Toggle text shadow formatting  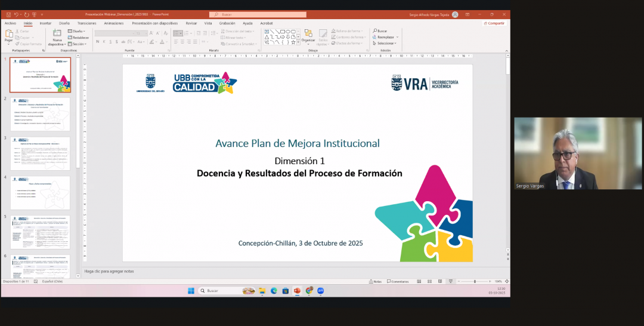117,42
